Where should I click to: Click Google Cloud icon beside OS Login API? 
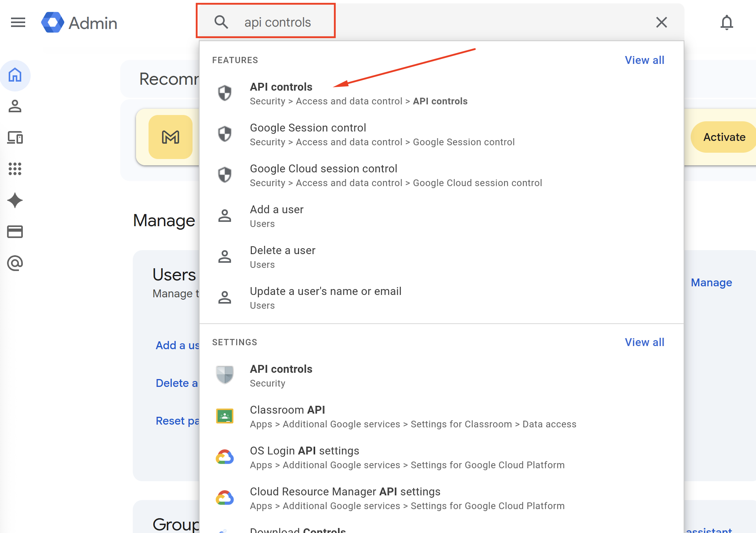click(x=225, y=457)
